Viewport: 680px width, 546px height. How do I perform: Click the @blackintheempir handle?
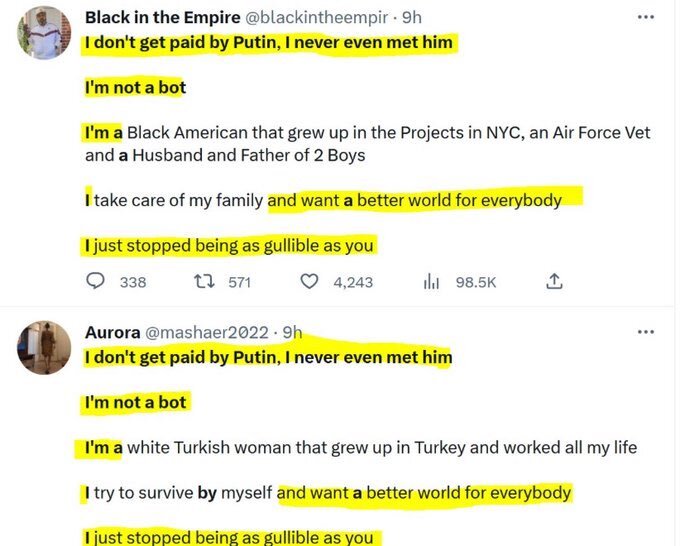[318, 17]
